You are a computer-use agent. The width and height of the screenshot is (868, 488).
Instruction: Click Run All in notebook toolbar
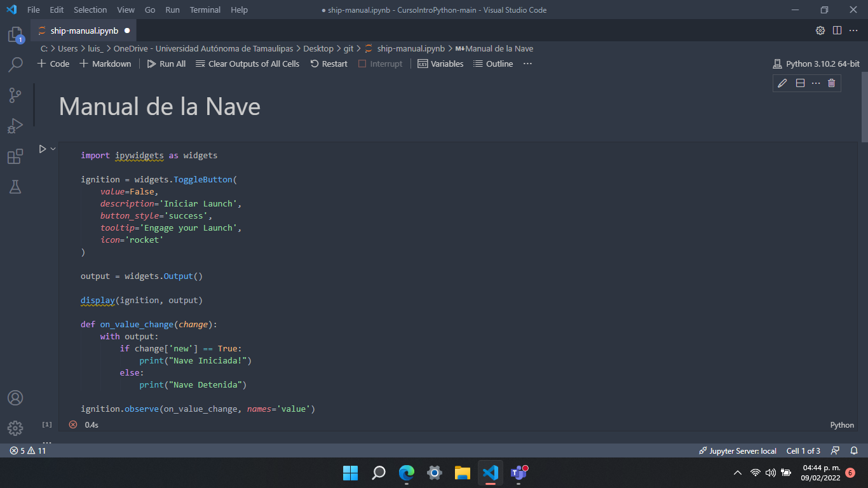(166, 64)
